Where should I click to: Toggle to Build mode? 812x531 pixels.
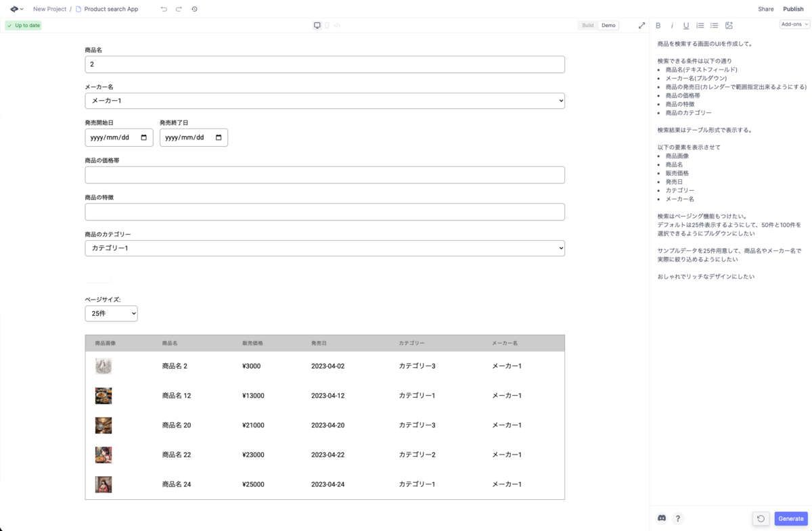[x=588, y=25]
